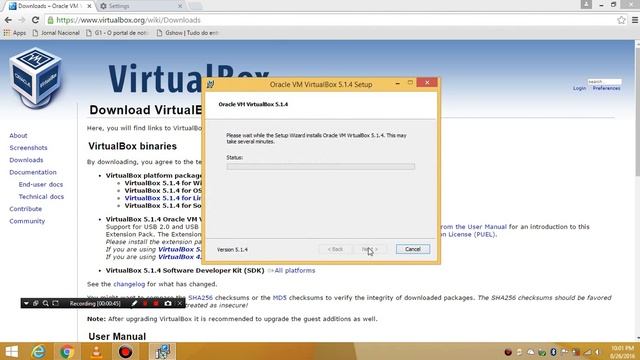This screenshot has height=360, width=640.
Task: Click the region select icon on the recording toolbar
Action: [56, 304]
